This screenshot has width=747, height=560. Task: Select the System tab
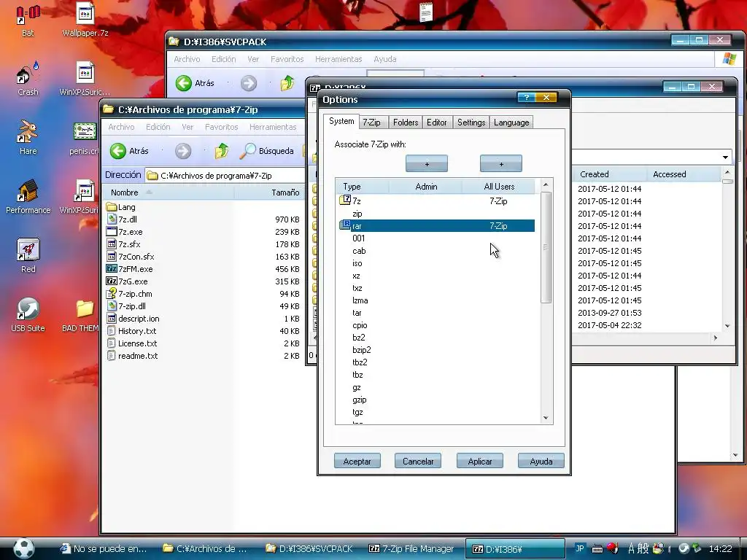coord(341,122)
